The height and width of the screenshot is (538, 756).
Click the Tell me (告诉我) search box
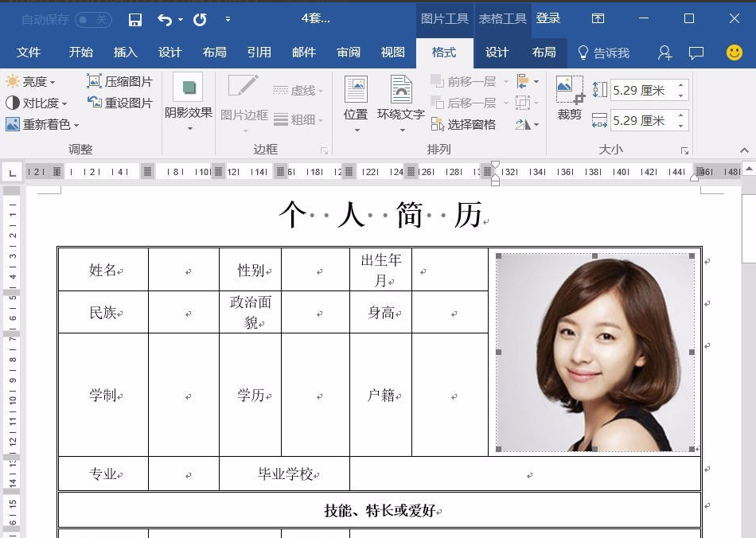604,53
